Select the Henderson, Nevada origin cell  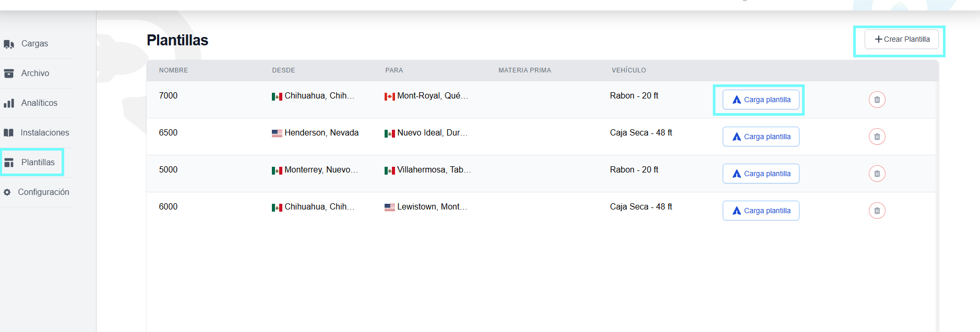click(x=321, y=133)
